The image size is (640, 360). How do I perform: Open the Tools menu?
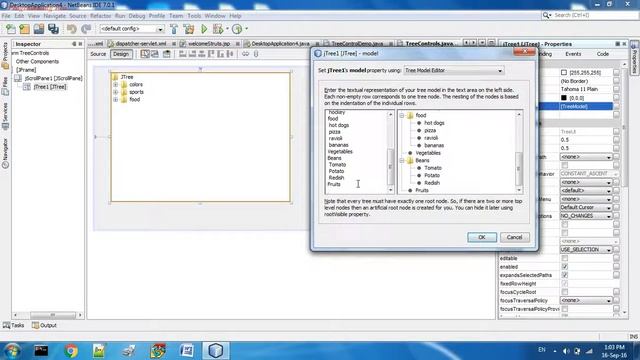(194, 16)
